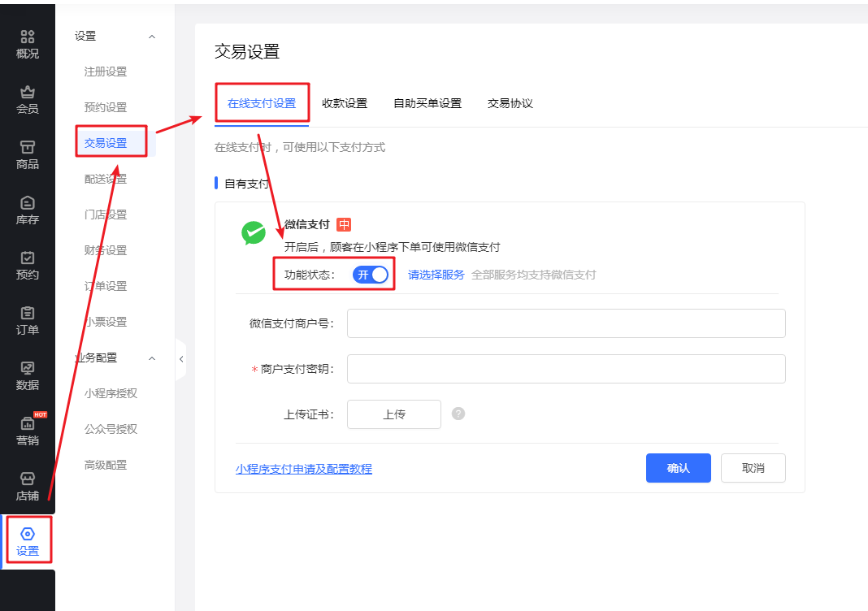Open the 营销 marketing icon with HOT badge
868x611 pixels.
(27, 431)
